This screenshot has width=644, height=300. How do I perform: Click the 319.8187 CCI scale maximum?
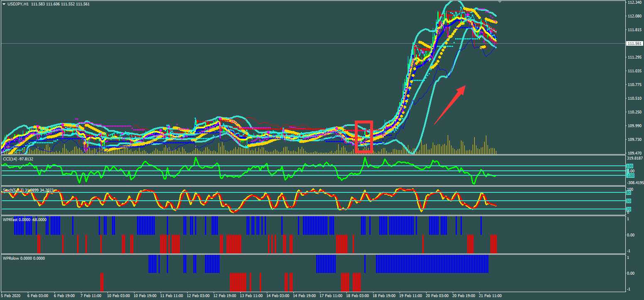[x=635, y=158]
